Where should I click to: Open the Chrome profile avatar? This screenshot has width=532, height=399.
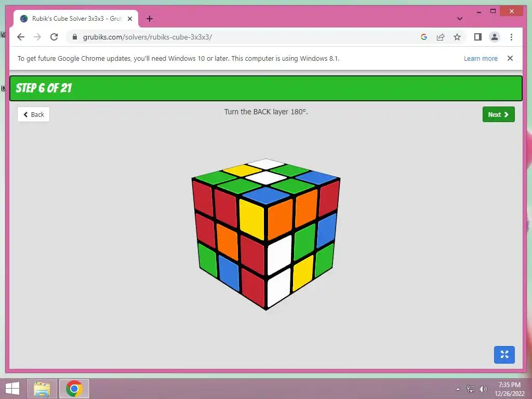(x=495, y=37)
